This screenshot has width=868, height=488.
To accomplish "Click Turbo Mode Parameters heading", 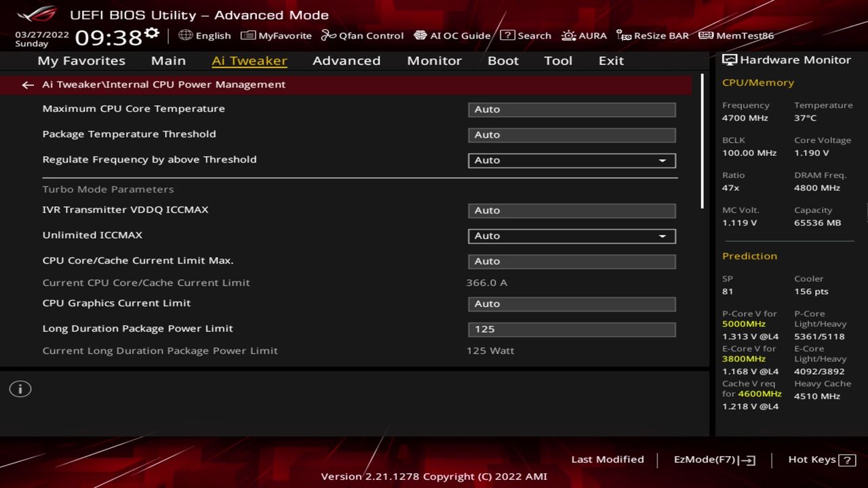I will (108, 189).
